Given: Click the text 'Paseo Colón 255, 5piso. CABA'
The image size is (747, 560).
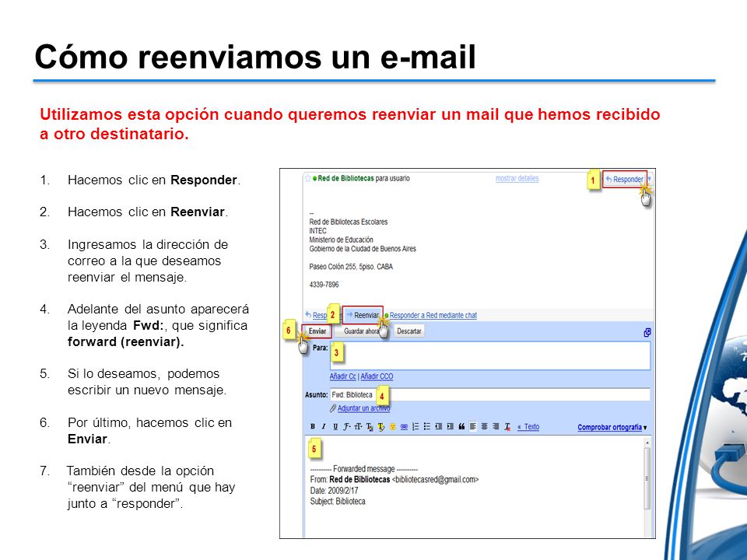Looking at the screenshot, I should pyautogui.click(x=351, y=267).
